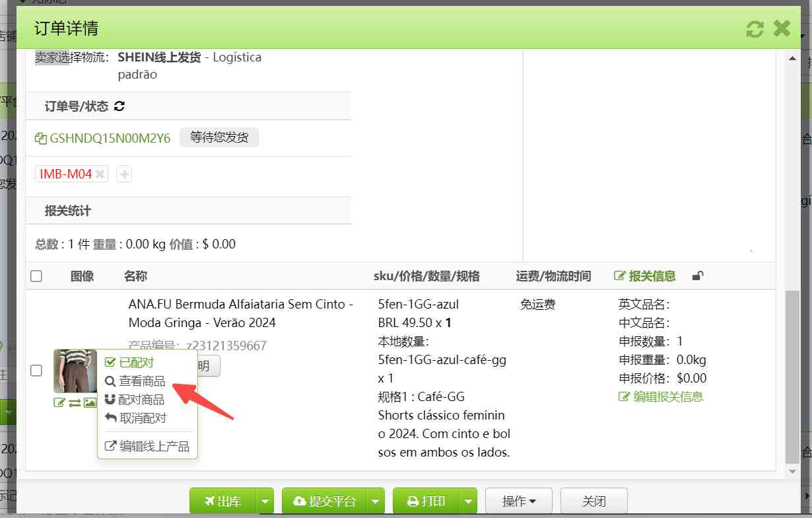This screenshot has width=812, height=518.
Task: Tick the select-all checkbox in table header
Action: click(36, 276)
